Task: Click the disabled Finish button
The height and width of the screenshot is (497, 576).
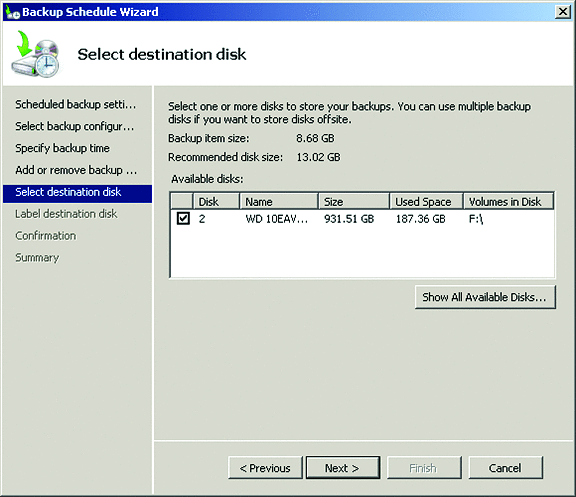Action: 424,468
